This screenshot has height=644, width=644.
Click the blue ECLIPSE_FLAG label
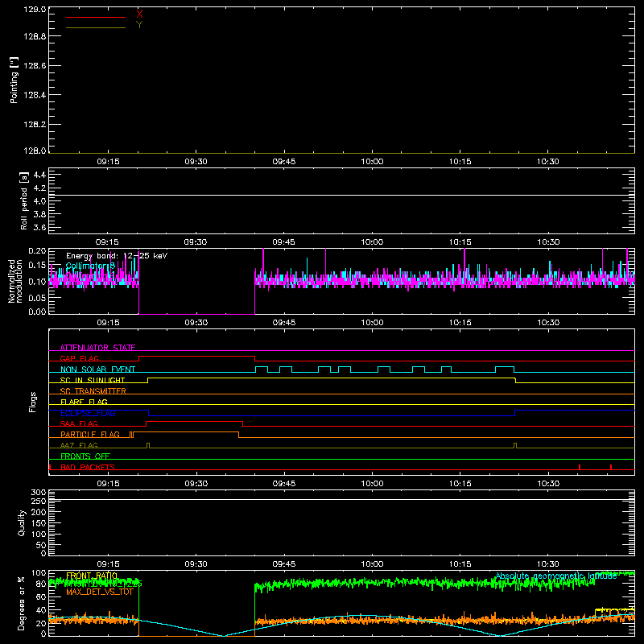coord(88,413)
